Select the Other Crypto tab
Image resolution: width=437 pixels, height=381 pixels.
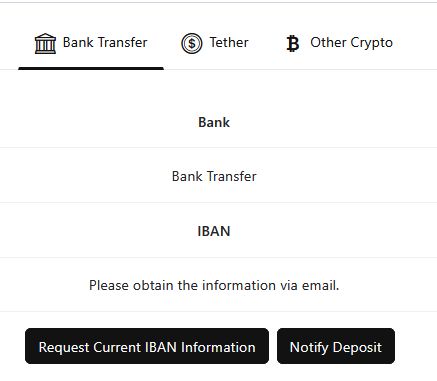coord(339,43)
